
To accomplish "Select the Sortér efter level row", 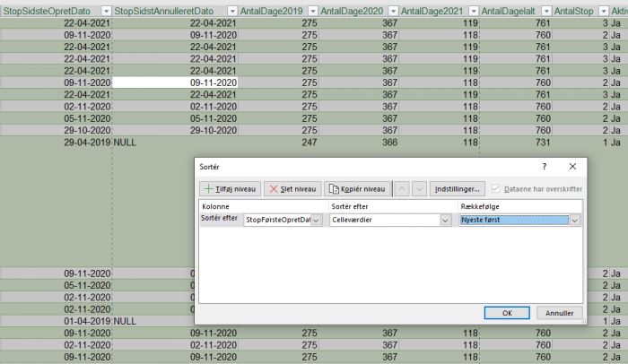I will pos(391,220).
